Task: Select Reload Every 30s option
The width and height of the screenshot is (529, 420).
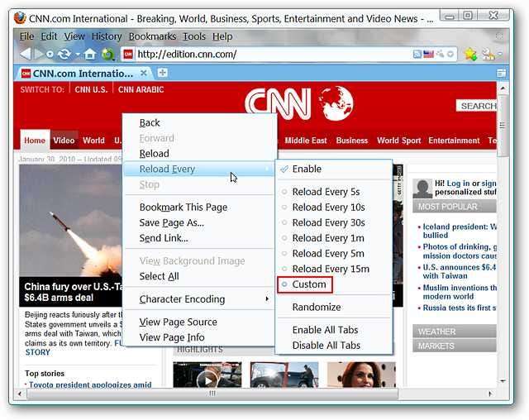Action: pyautogui.click(x=334, y=222)
